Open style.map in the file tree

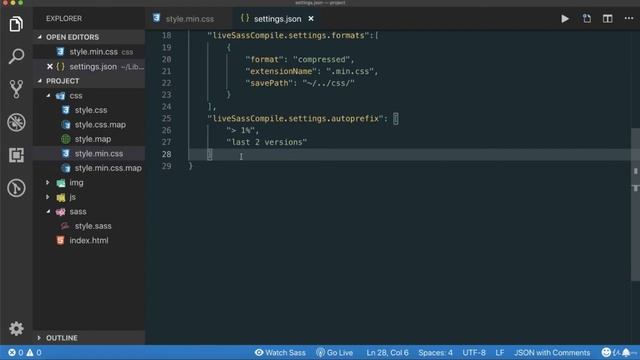click(93, 139)
